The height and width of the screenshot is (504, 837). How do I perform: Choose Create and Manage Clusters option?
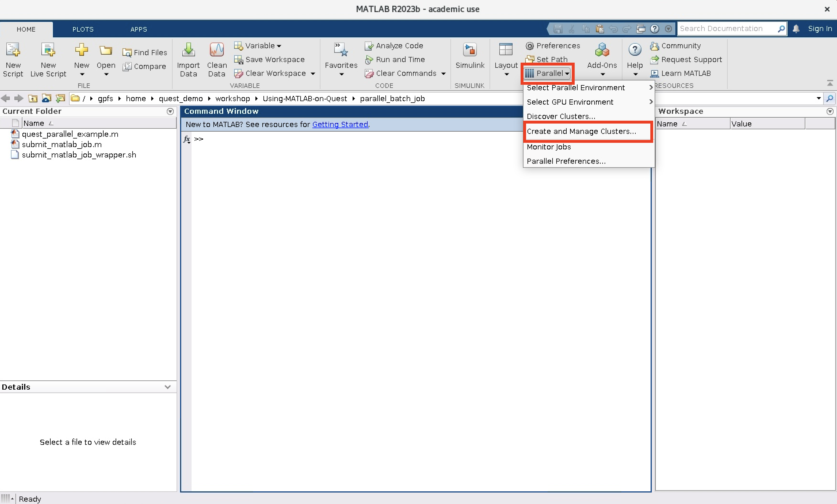tap(582, 132)
